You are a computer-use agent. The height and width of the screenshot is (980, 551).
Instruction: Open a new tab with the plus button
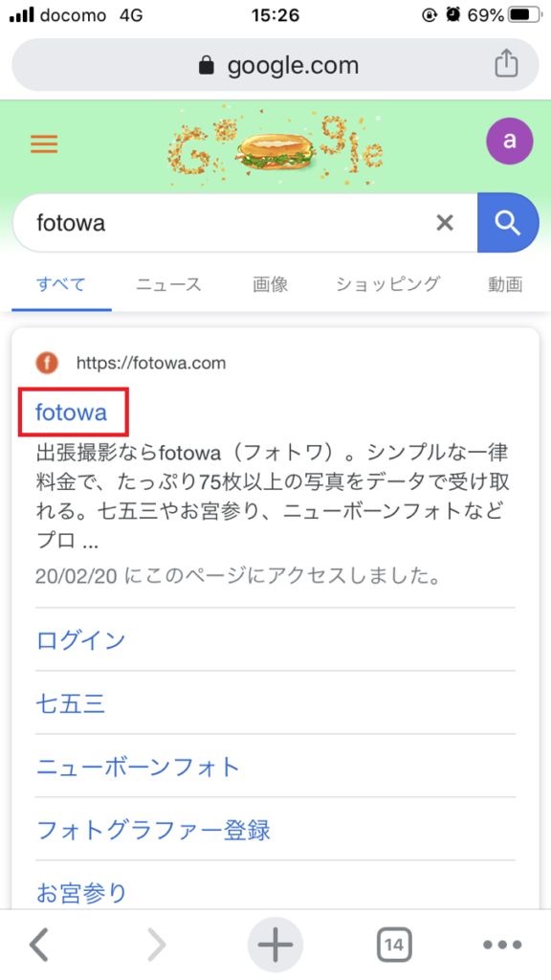point(275,945)
